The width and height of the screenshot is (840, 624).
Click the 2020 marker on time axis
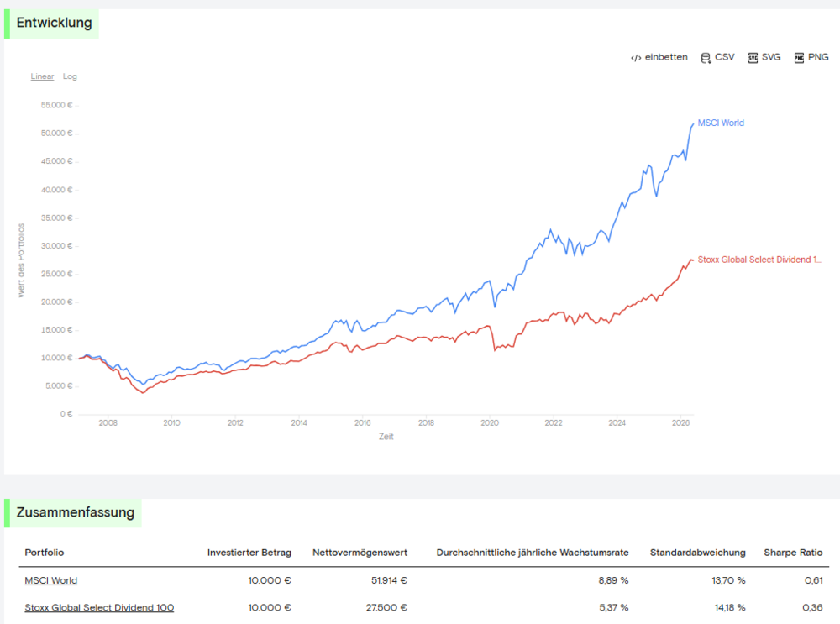pos(490,423)
